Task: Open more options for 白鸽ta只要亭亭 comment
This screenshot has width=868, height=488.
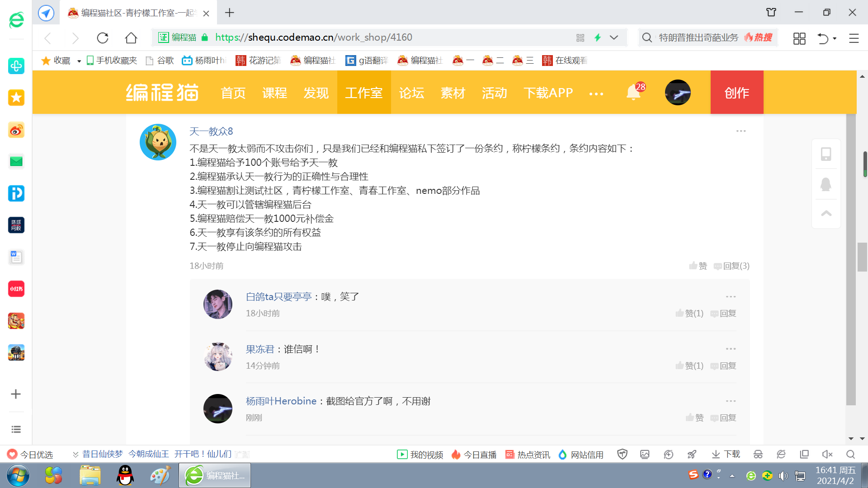Action: click(731, 297)
